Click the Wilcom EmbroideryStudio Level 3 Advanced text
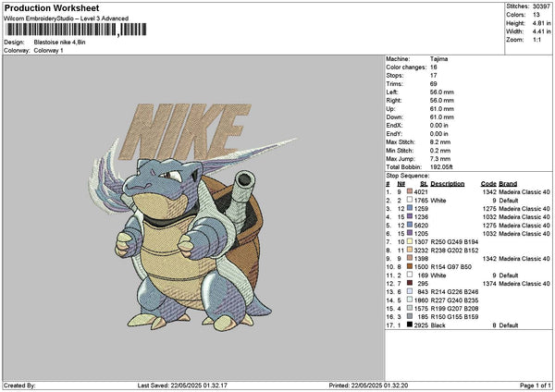555x392 pixels. pyautogui.click(x=66, y=18)
